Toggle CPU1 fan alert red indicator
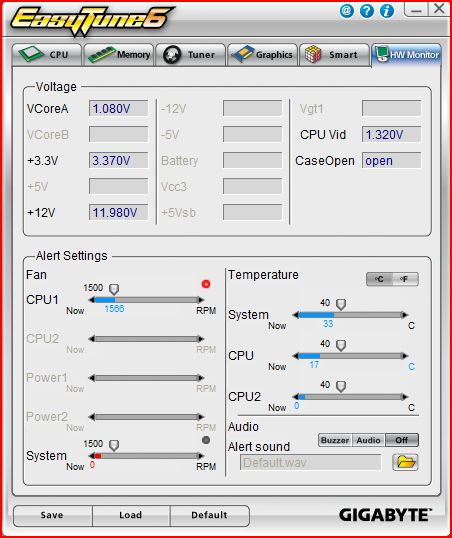Image resolution: width=452 pixels, height=538 pixels. tap(206, 284)
